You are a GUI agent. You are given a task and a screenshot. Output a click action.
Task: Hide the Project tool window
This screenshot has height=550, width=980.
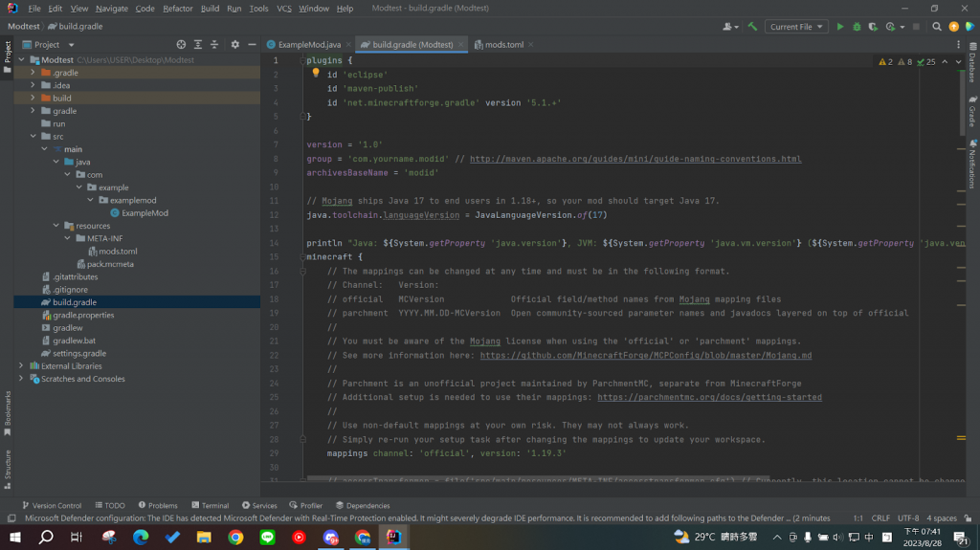point(252,44)
